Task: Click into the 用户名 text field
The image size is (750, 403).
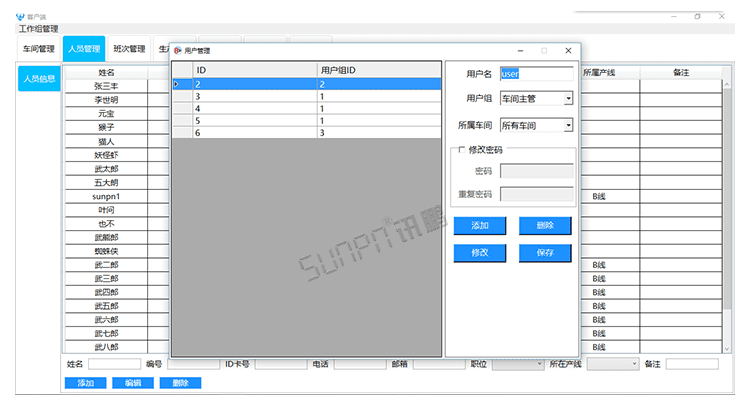Action: [536, 73]
